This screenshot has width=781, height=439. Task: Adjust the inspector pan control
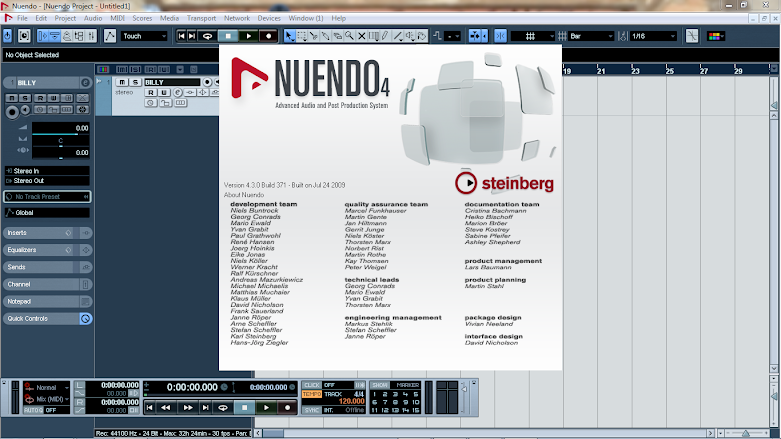coord(61,141)
